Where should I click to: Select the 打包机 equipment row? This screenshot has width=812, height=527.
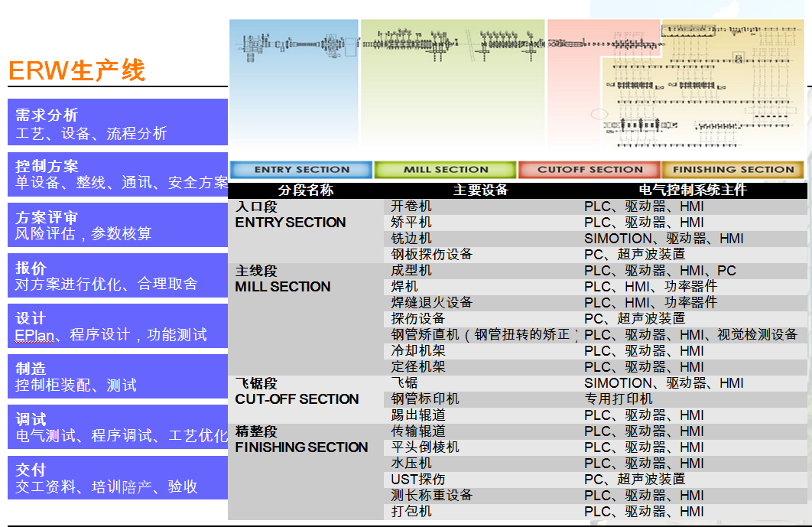click(x=411, y=512)
